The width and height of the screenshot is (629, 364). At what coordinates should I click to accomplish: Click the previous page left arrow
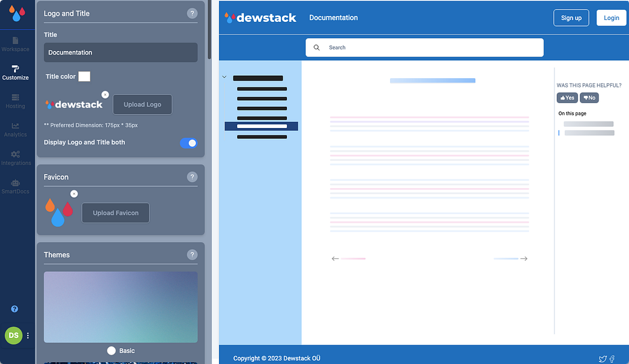[x=335, y=259]
